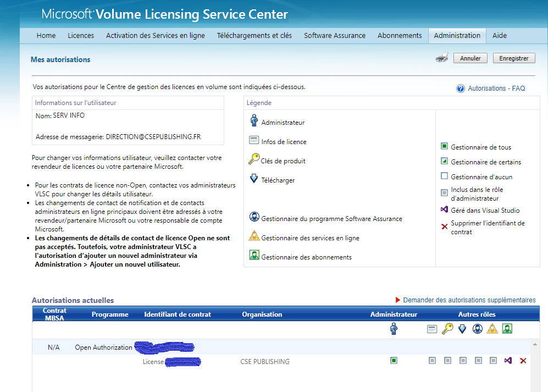Open the Software Assurance menu
Viewport: 548px width, 392px height.
335,36
